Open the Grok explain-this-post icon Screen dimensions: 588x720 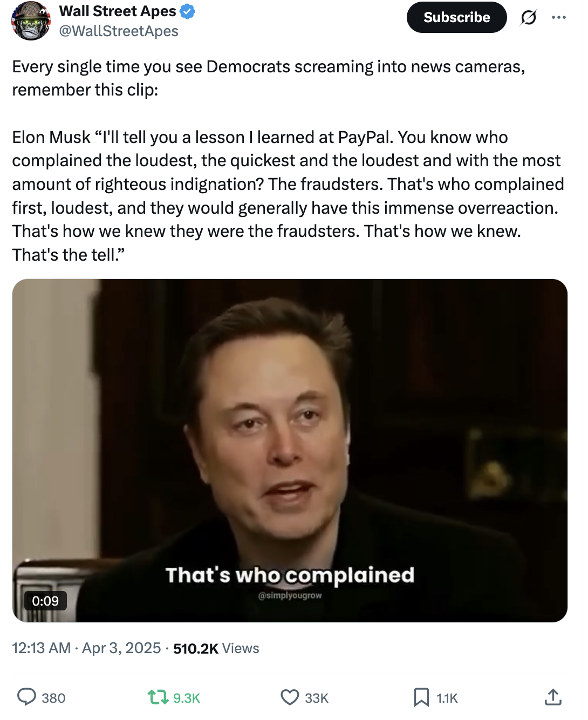(528, 18)
